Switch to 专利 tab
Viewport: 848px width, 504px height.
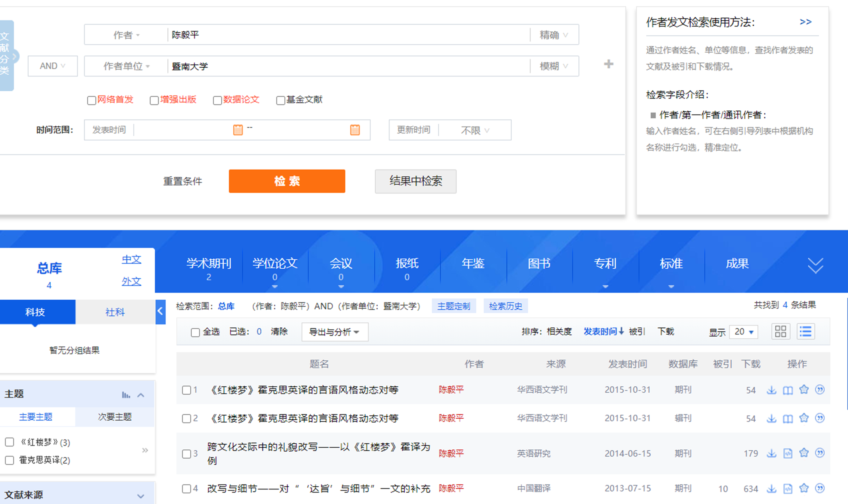pos(605,264)
